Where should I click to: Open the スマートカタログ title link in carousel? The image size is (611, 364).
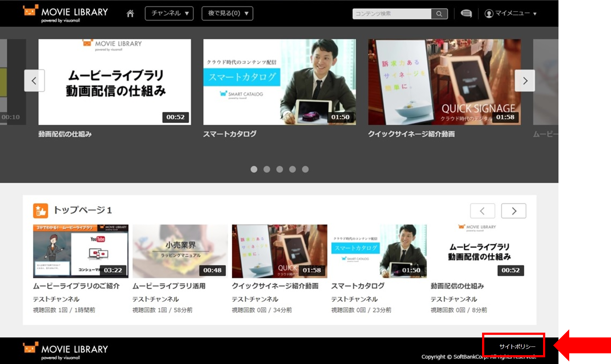point(230,134)
